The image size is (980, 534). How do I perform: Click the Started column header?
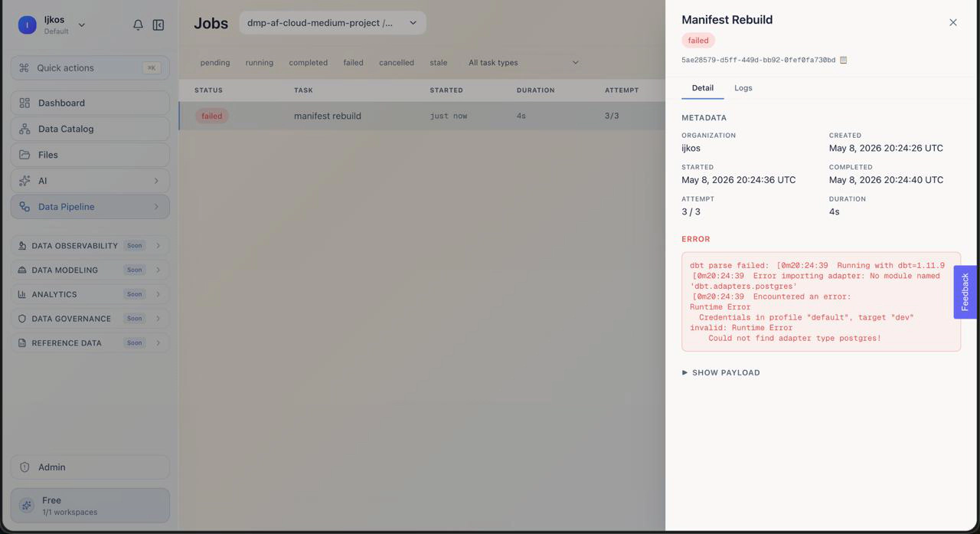pyautogui.click(x=446, y=90)
